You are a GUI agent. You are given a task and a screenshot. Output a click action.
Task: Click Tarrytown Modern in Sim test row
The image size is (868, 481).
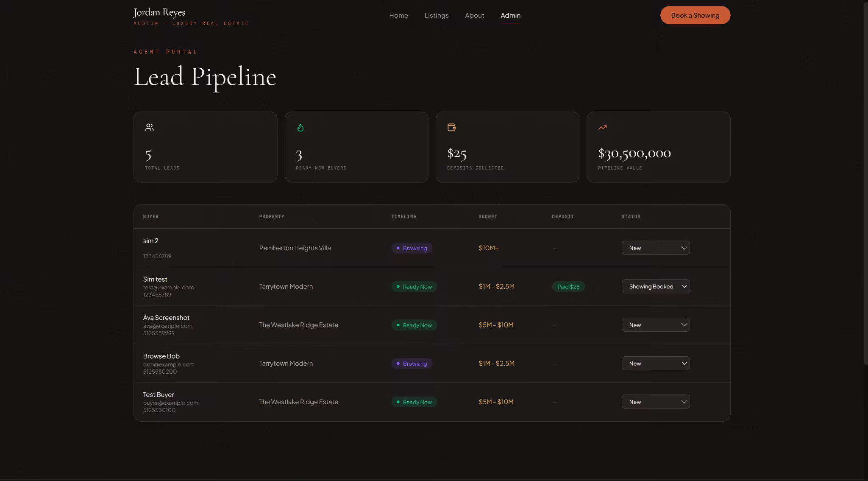click(x=286, y=287)
